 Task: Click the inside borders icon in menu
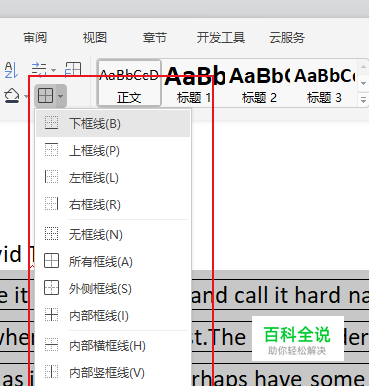point(51,315)
